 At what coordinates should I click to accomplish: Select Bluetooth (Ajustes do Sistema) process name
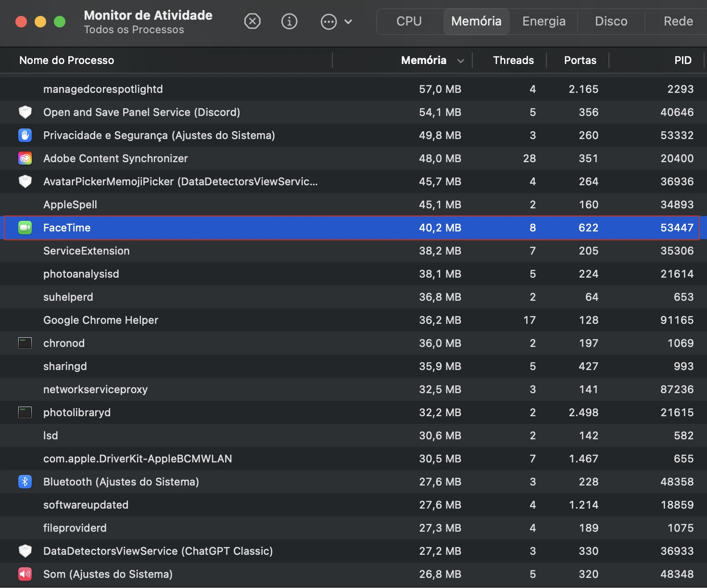tap(121, 482)
